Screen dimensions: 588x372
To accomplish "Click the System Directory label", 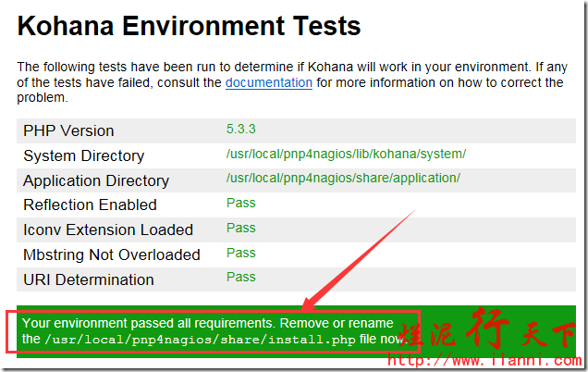I will pyautogui.click(x=83, y=155).
